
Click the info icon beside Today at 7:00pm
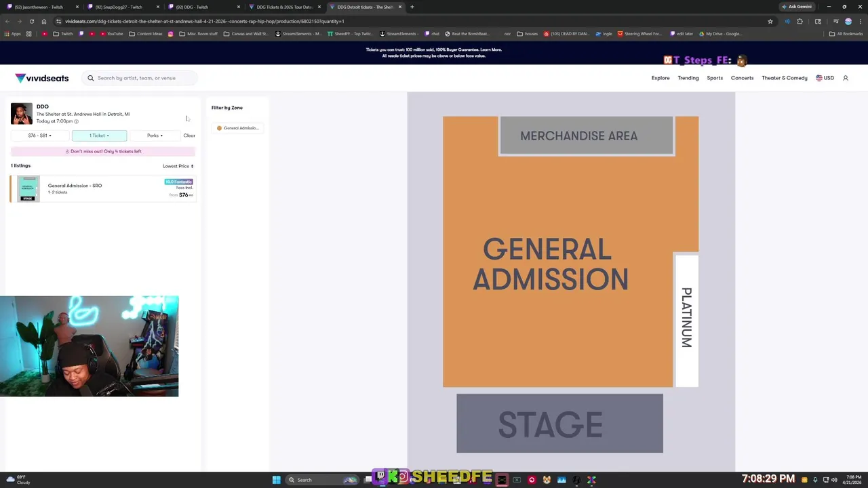(x=76, y=121)
